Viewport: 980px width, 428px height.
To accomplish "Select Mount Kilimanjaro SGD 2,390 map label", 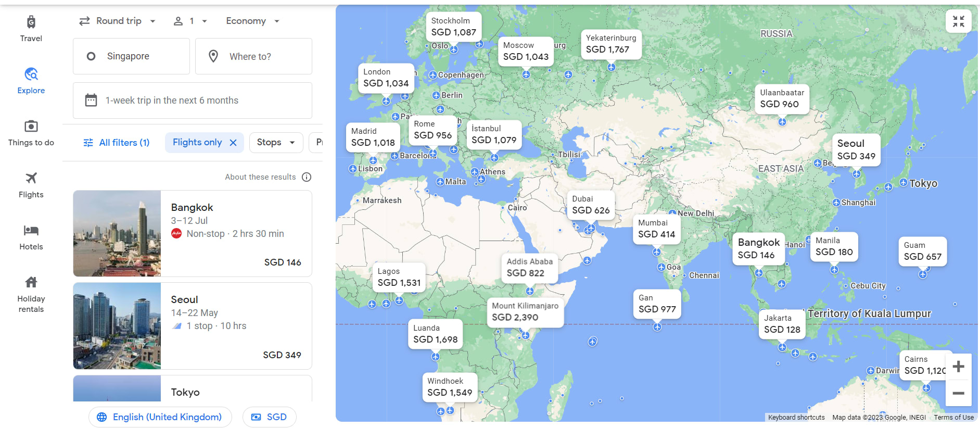I will (525, 312).
